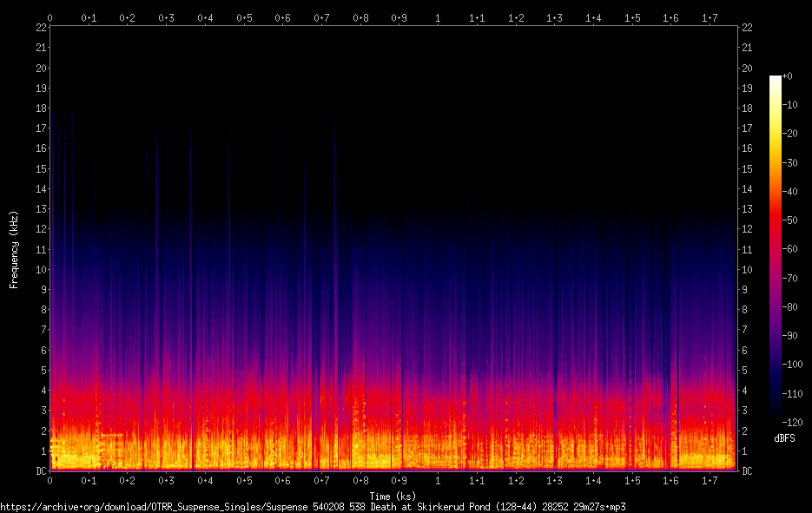Screen dimensions: 812x513
Task: Click the 0·8 tick on top time axis
Action: (361, 18)
